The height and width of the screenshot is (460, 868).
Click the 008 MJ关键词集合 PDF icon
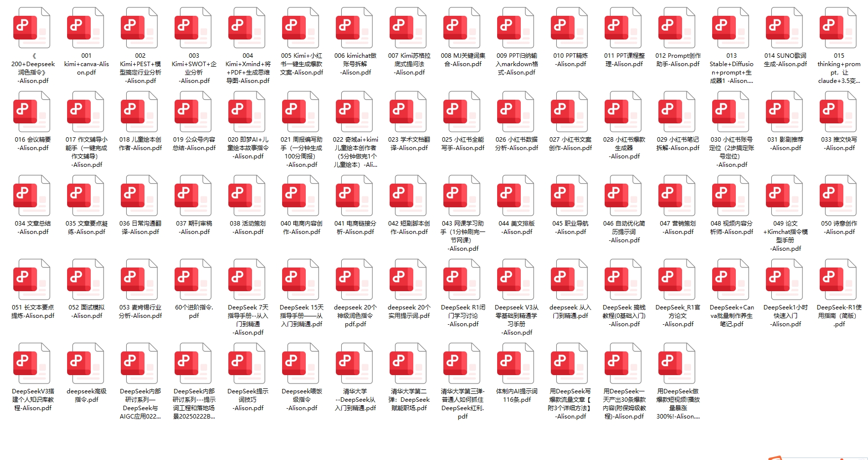coord(462,28)
